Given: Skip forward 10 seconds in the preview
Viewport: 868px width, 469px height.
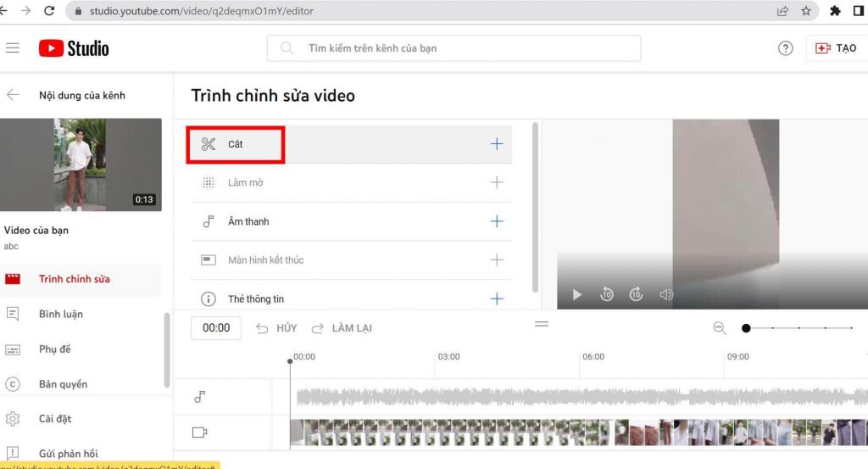Looking at the screenshot, I should [x=636, y=294].
